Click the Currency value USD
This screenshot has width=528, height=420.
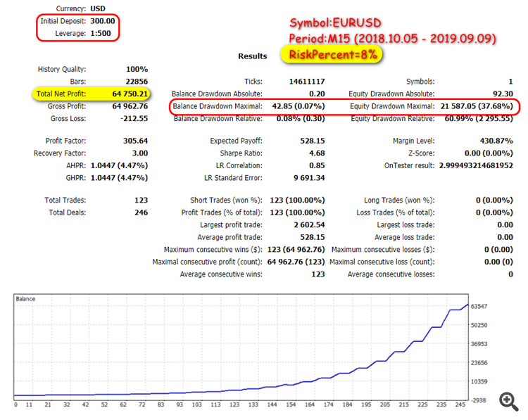[98, 8]
